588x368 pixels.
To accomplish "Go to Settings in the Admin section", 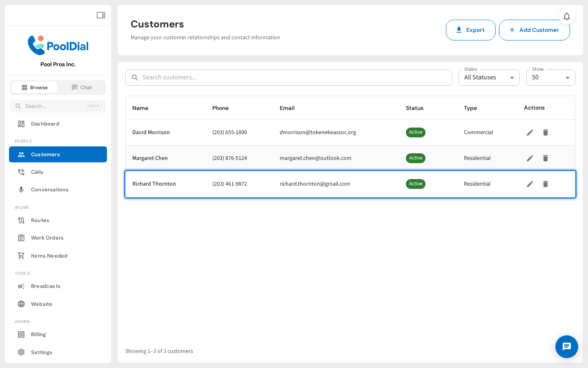I will 42,352.
